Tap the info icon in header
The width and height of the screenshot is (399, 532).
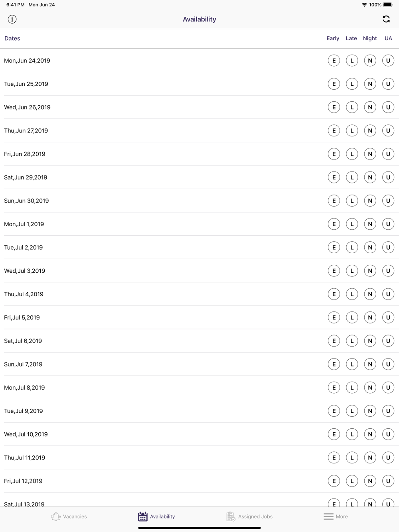coord(12,19)
